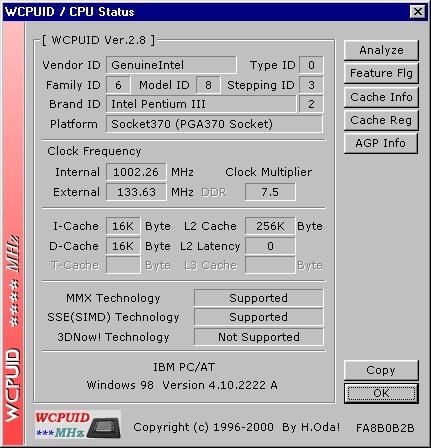431x448 pixels.
Task: Select the Clock Multiplier 7.5 field
Action: 270,192
